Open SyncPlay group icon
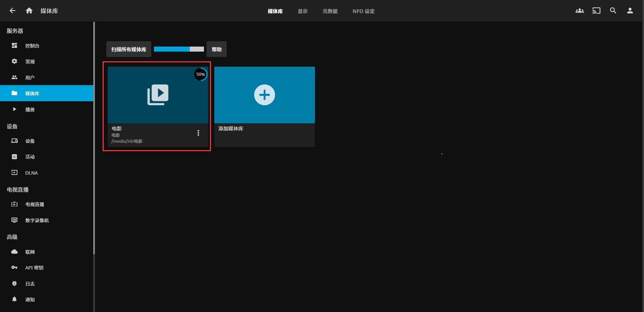Viewport: 644px width, 312px height. 579,11
